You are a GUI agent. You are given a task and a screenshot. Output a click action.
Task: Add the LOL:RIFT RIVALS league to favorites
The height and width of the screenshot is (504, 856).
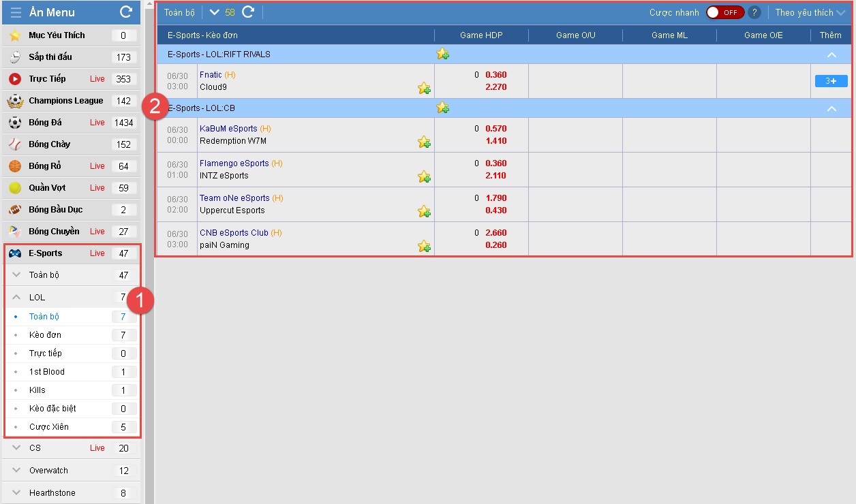442,54
